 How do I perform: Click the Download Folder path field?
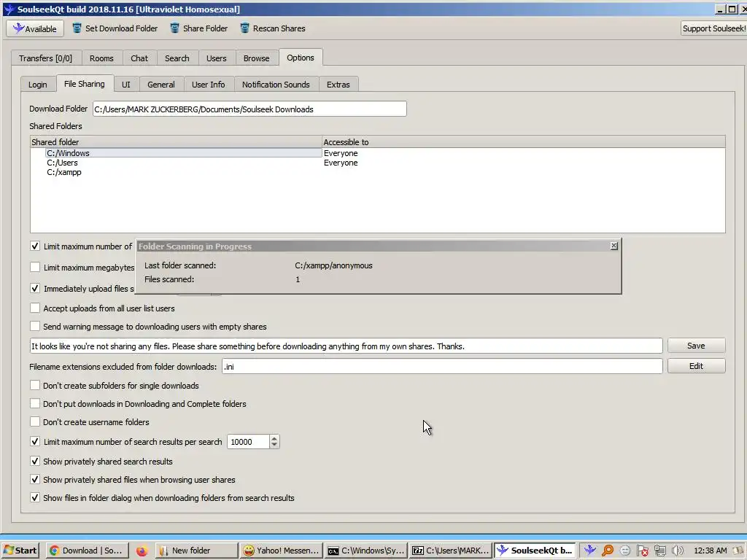249,109
